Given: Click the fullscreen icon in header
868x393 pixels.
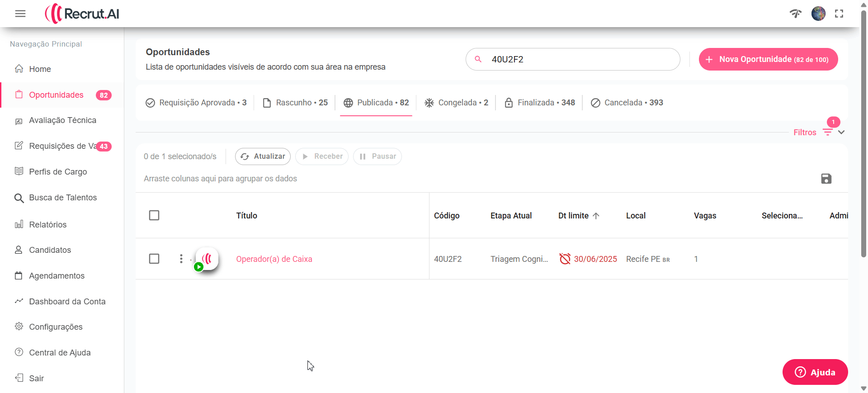Looking at the screenshot, I should [x=839, y=14].
